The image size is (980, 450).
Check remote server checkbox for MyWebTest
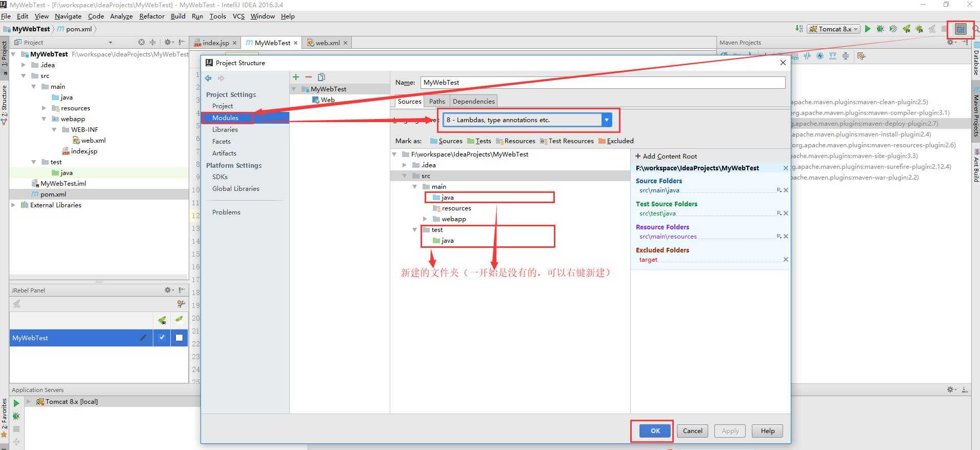[179, 338]
